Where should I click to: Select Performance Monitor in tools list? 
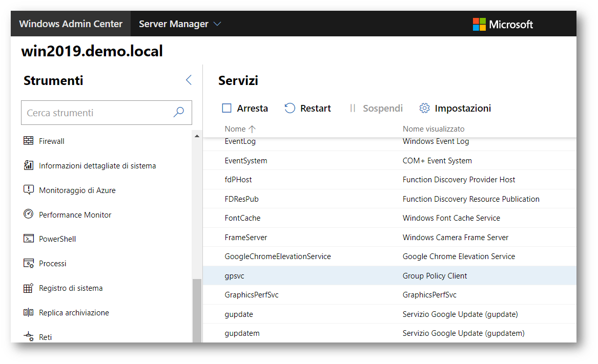(x=75, y=215)
